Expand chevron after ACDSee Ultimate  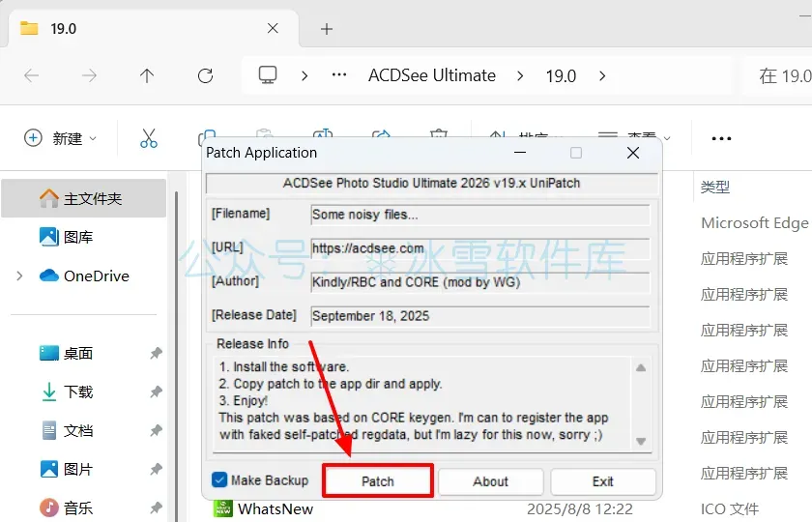[520, 76]
